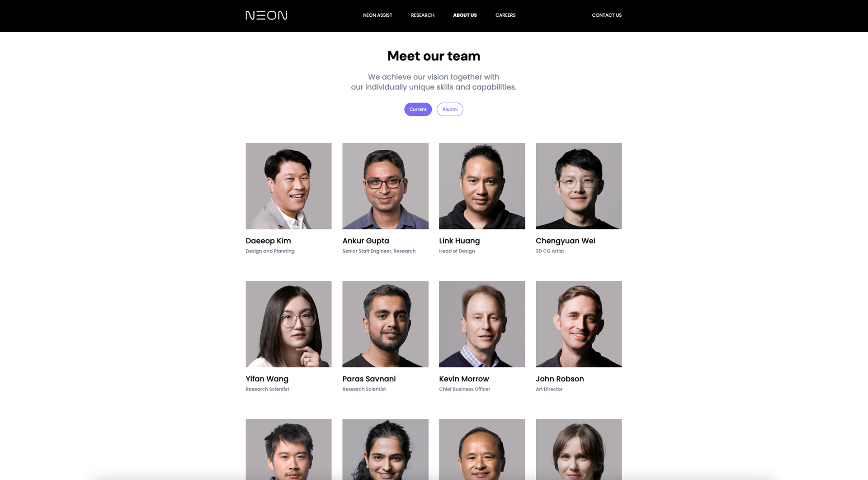
Task: Go to the RESEARCH page
Action: tap(423, 15)
